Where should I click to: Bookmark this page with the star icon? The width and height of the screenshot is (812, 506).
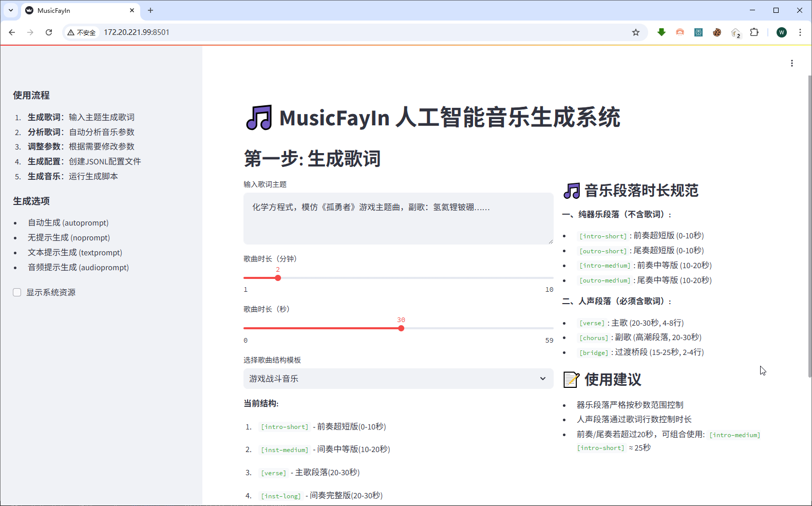point(636,32)
